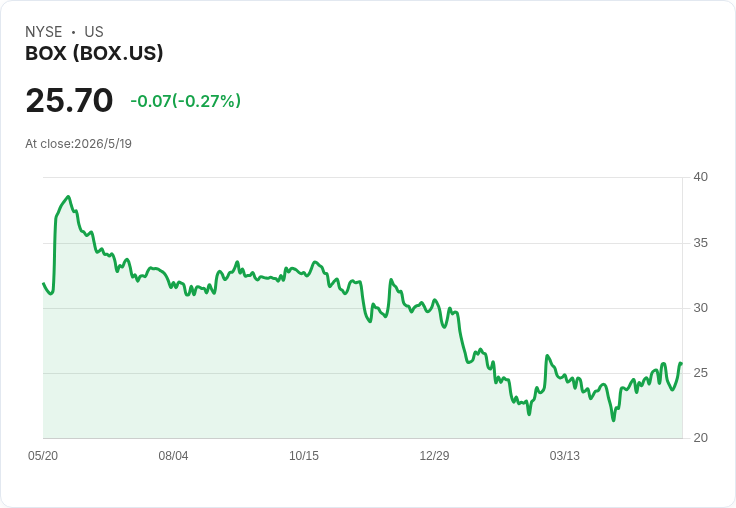Click the US market label
The height and width of the screenshot is (508, 736).
pyautogui.click(x=94, y=32)
